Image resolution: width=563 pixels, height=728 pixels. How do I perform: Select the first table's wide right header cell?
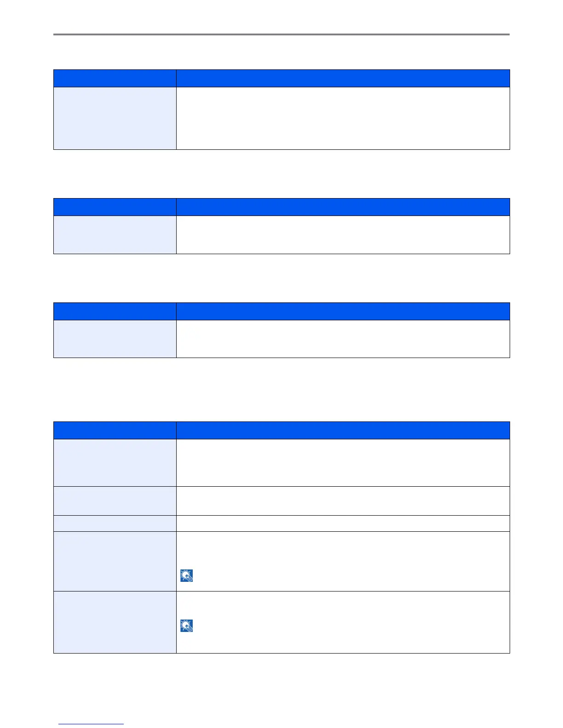point(343,78)
